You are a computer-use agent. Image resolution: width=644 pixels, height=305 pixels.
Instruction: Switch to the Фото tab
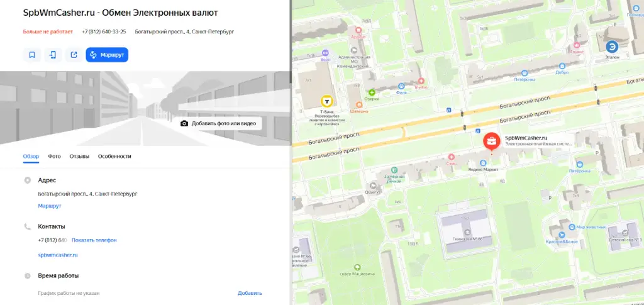54,157
